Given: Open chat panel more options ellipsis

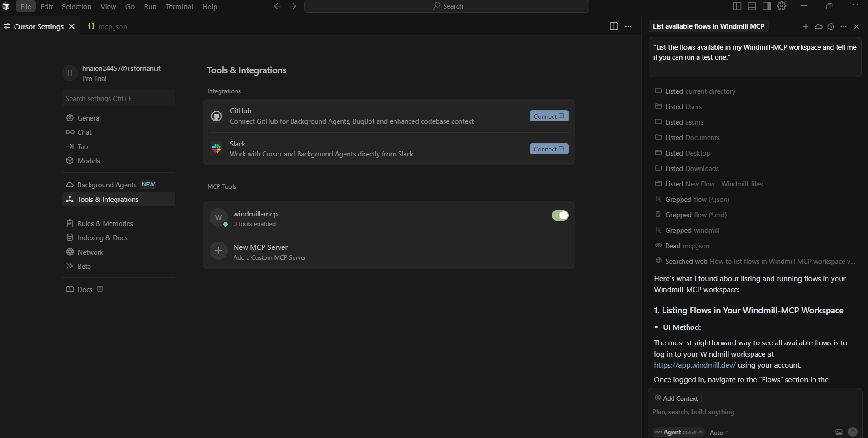Looking at the screenshot, I should 843,26.
